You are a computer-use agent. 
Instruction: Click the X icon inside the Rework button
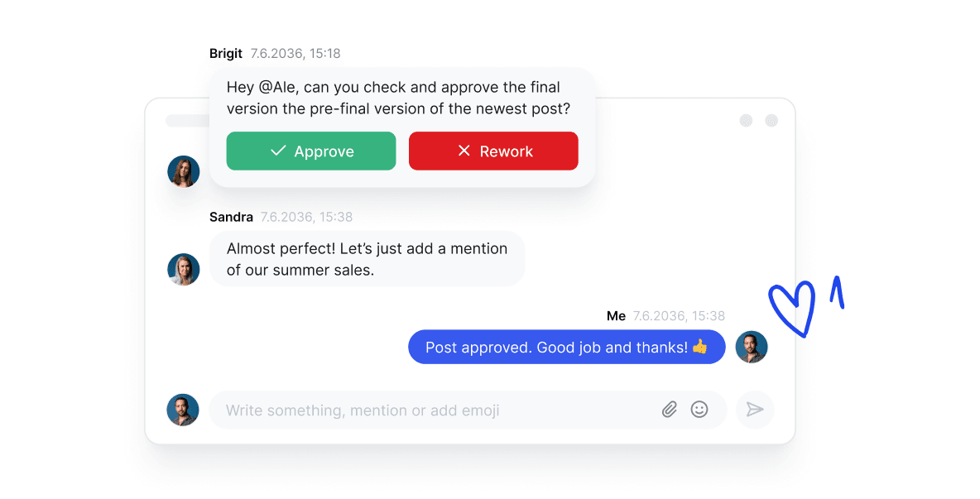[x=464, y=151]
